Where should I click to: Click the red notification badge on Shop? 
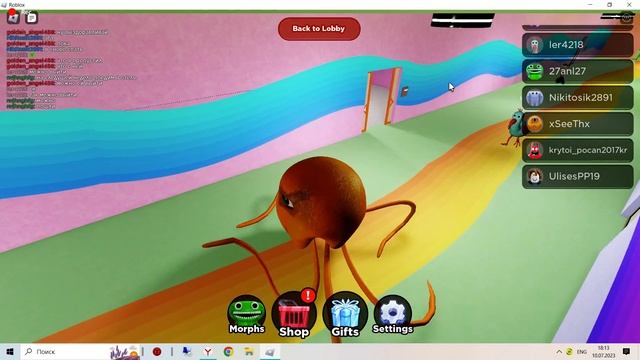coord(308,296)
